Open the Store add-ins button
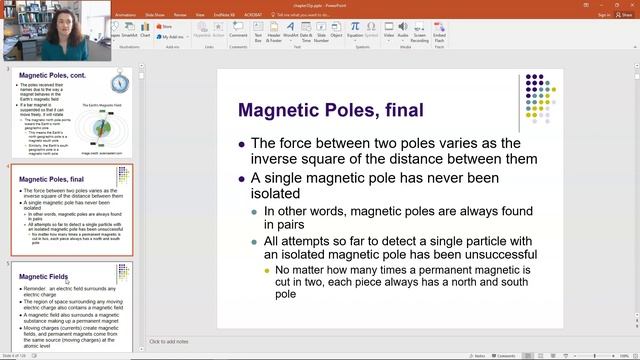 click(164, 27)
